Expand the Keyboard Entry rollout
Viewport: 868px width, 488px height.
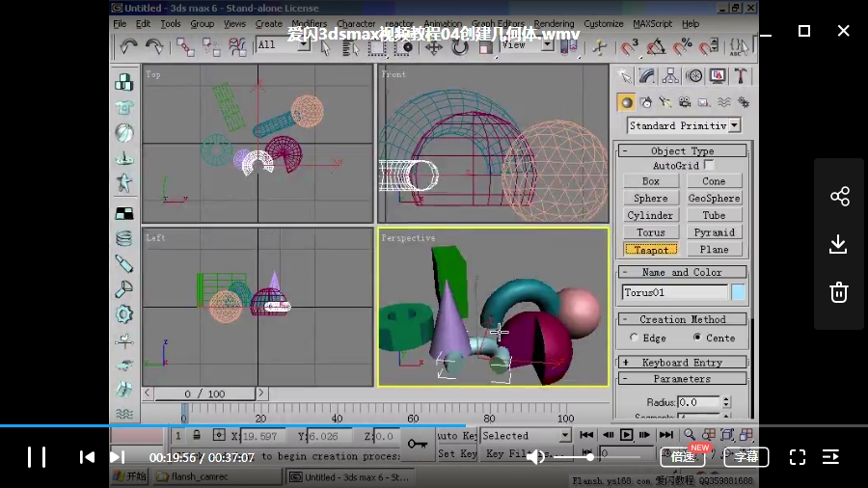[x=682, y=362]
